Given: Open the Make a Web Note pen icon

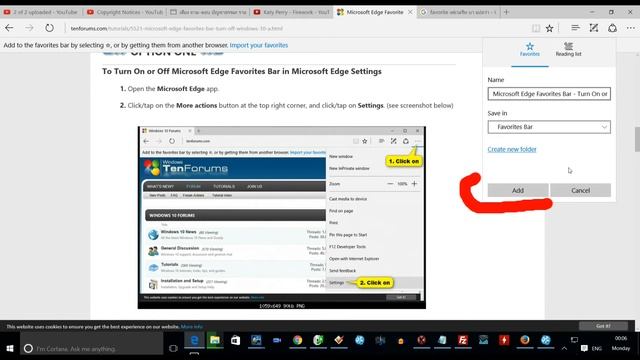Looking at the screenshot, I should coord(594,28).
